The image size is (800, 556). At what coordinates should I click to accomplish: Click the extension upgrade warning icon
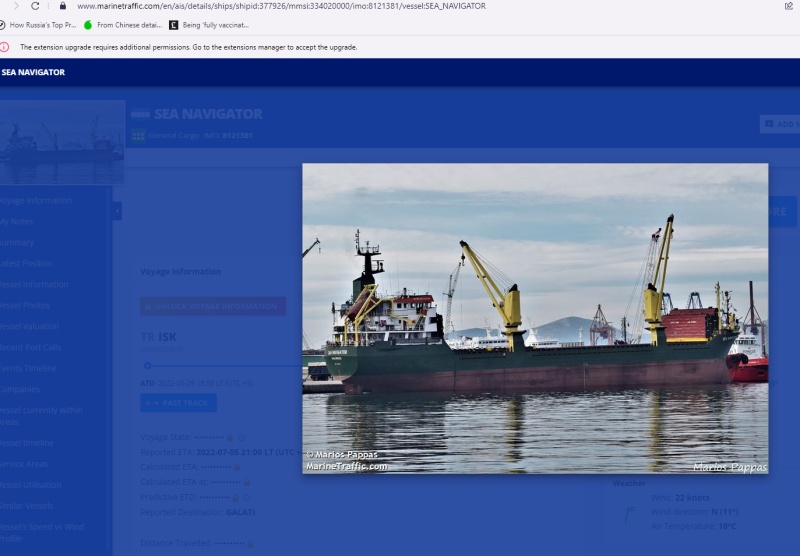(5, 47)
